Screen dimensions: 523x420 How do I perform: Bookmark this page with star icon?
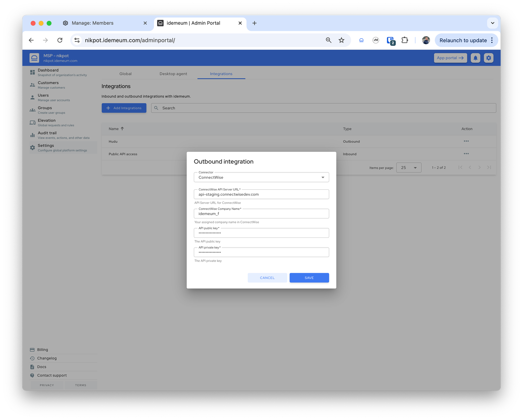(341, 40)
